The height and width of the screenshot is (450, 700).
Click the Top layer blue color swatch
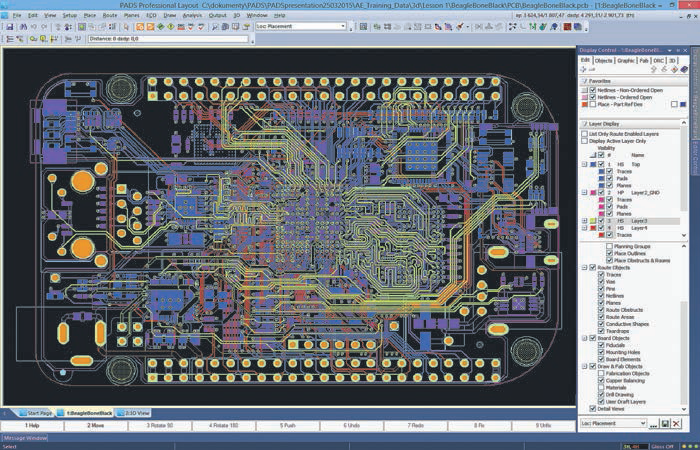point(593,165)
